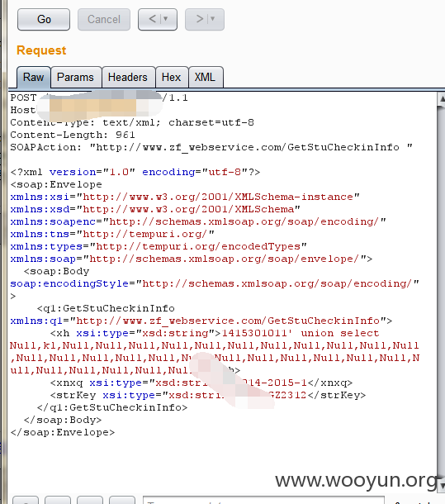This screenshot has width=445, height=504.
Task: Click the SOAPAction header line
Action: (x=211, y=147)
